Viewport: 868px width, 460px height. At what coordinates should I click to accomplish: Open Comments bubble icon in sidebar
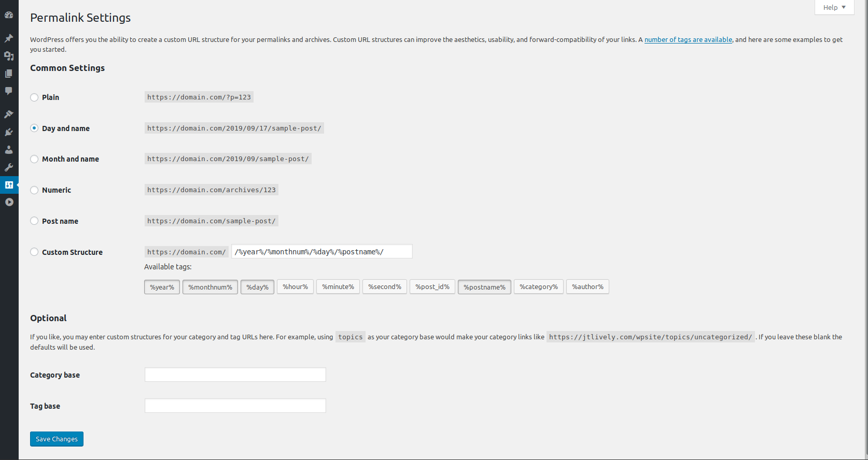click(x=9, y=91)
